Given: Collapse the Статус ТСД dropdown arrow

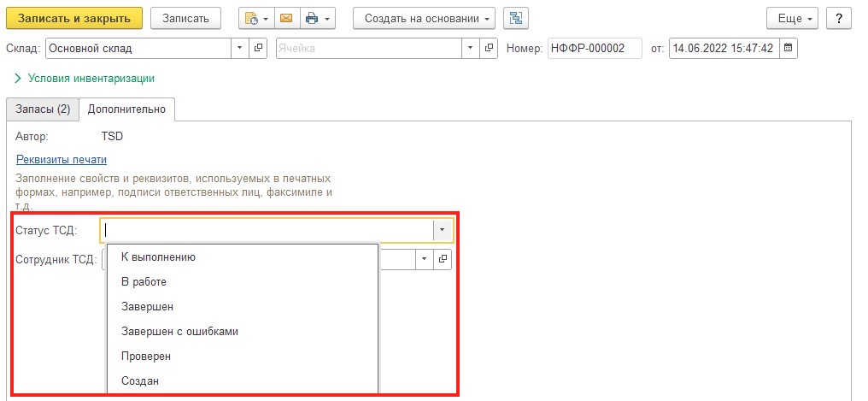Looking at the screenshot, I should [443, 230].
